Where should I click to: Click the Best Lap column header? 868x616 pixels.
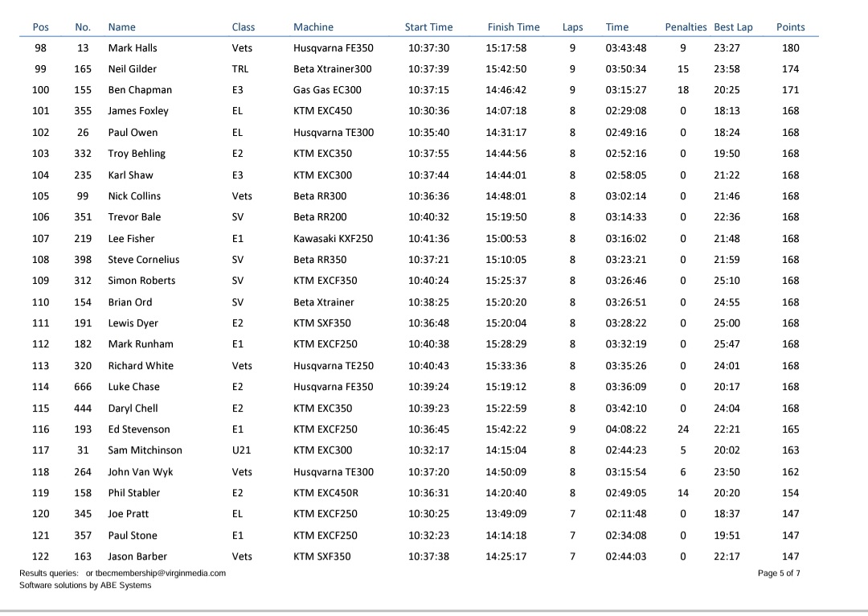point(733,27)
